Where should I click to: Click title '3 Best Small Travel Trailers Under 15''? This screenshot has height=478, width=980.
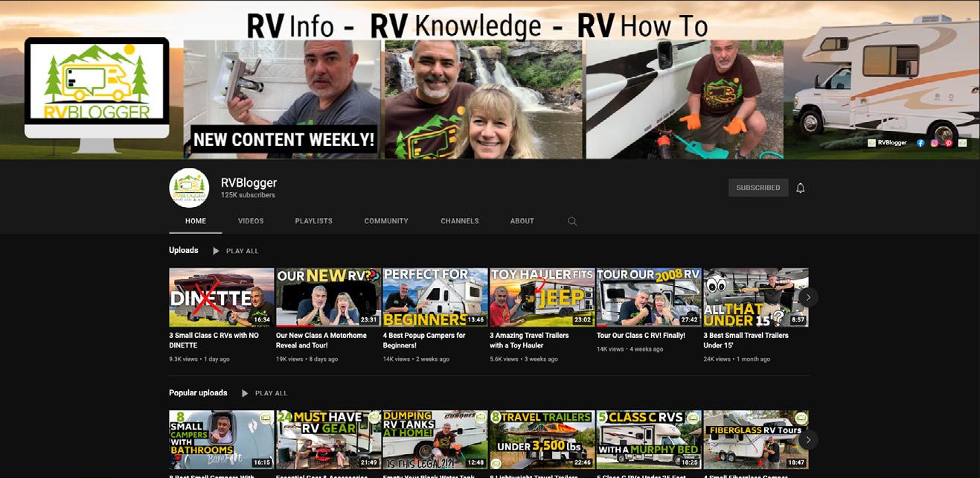click(x=746, y=340)
